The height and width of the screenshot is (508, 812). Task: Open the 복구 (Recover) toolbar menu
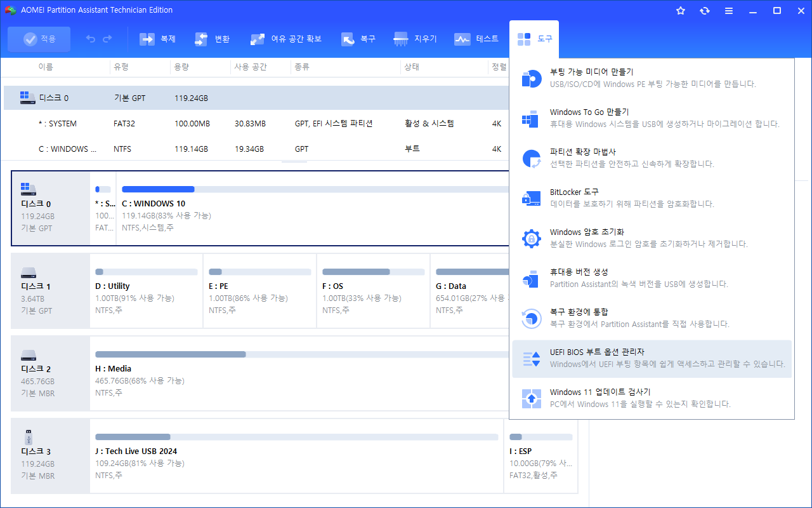click(x=358, y=39)
